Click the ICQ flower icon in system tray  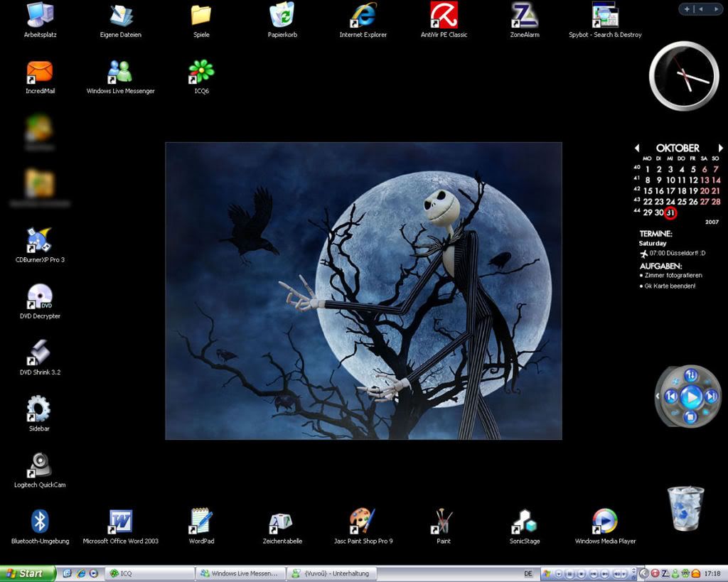pos(685,573)
